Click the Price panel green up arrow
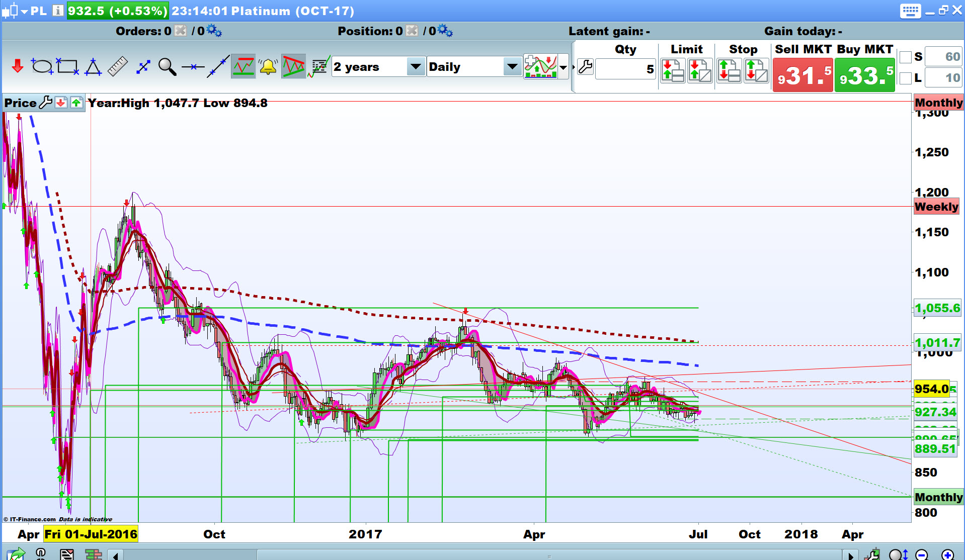965x560 pixels. (x=76, y=103)
